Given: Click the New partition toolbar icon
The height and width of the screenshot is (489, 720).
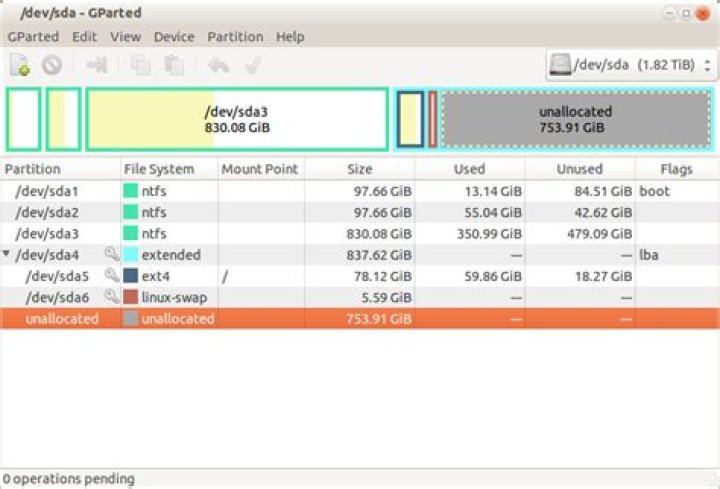Looking at the screenshot, I should click(x=20, y=65).
